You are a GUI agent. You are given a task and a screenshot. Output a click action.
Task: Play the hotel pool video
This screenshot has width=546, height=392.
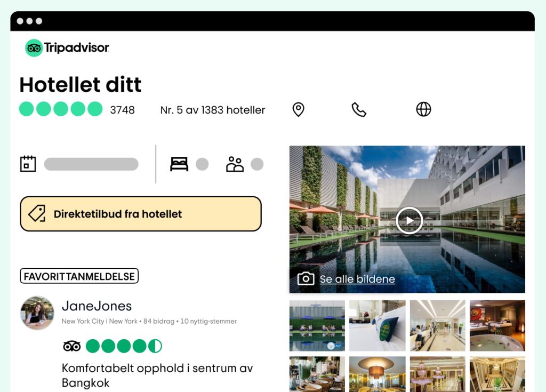(x=409, y=221)
